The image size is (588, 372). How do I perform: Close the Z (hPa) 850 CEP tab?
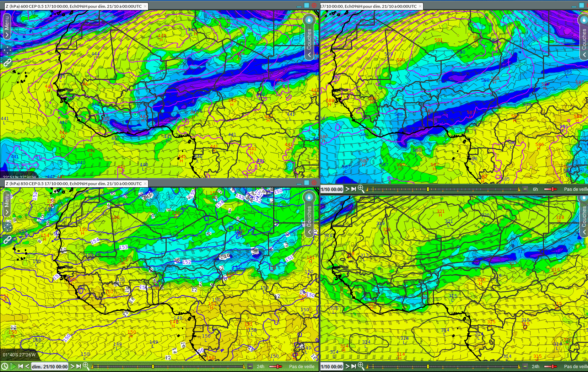coord(145,184)
